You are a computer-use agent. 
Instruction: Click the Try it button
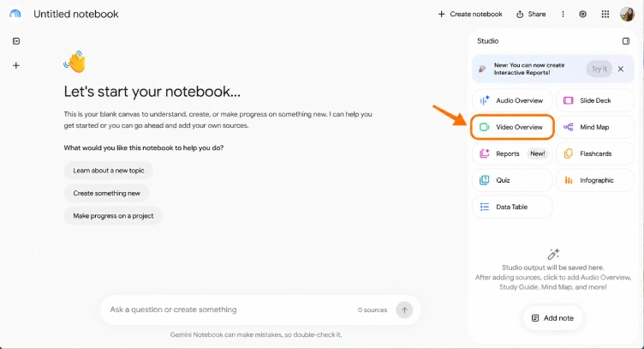tap(599, 69)
